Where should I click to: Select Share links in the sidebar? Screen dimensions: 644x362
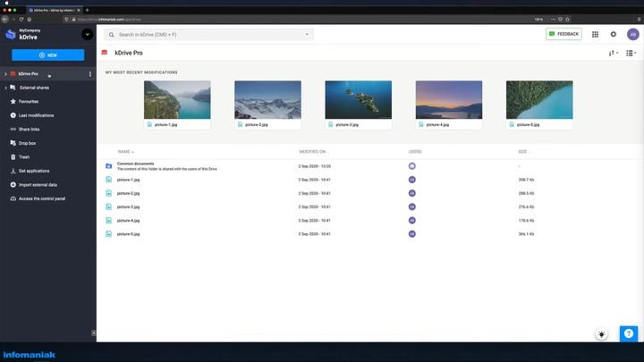tap(30, 129)
